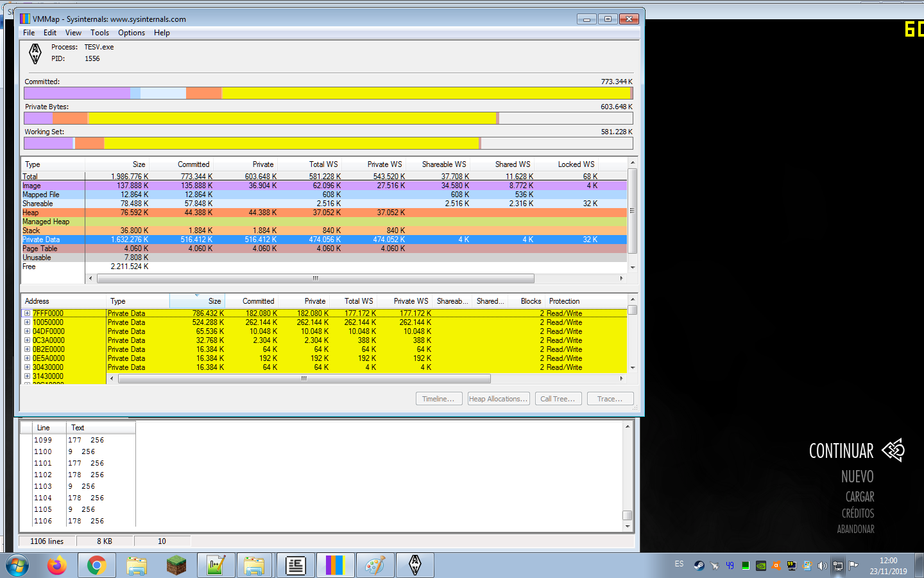Click the summary table horizontal scrollbar thumb
Image resolution: width=924 pixels, height=578 pixels.
(315, 279)
